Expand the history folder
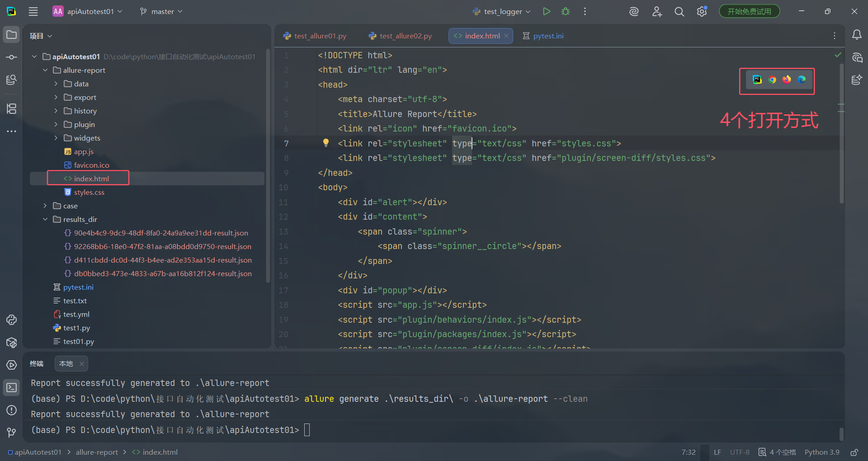 [56, 111]
